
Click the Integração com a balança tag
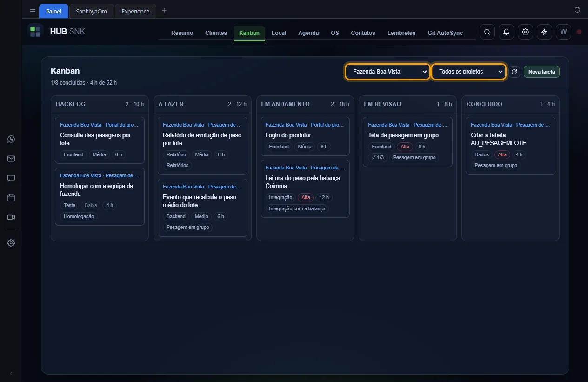click(x=297, y=208)
